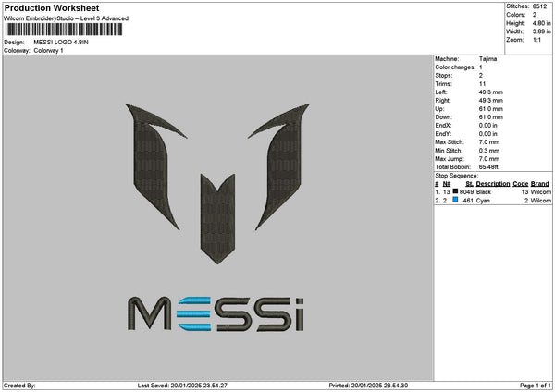Click the 'Colorway 1' value
This screenshot has width=555, height=392.
pos(48,51)
